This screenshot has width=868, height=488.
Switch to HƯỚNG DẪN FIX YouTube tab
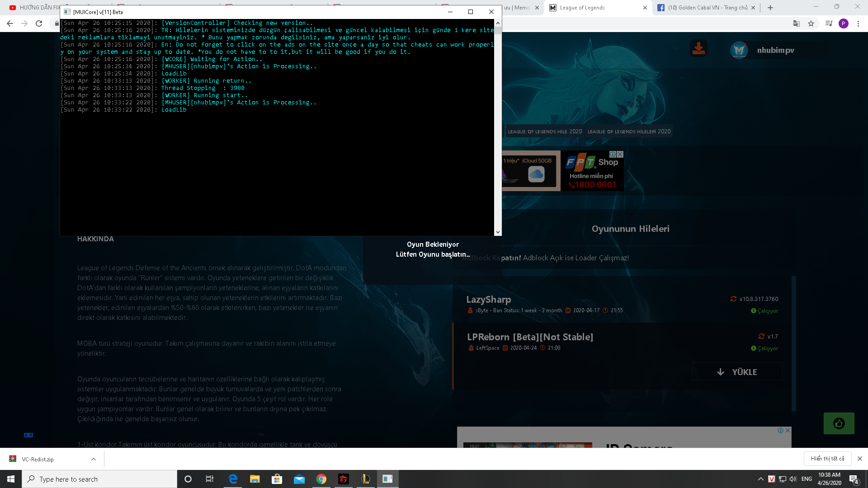coord(34,8)
